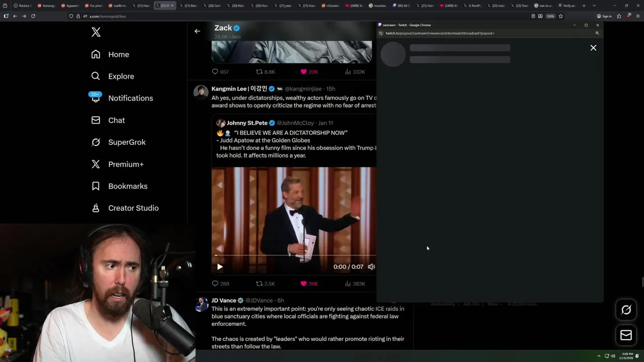644x362 pixels.
Task: Play the Judd Apatow video
Action: point(220,267)
